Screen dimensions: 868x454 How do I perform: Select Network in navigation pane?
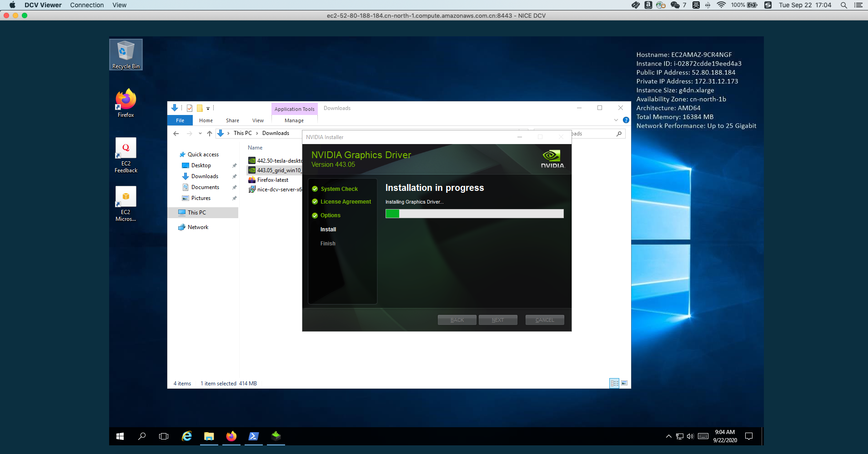198,227
